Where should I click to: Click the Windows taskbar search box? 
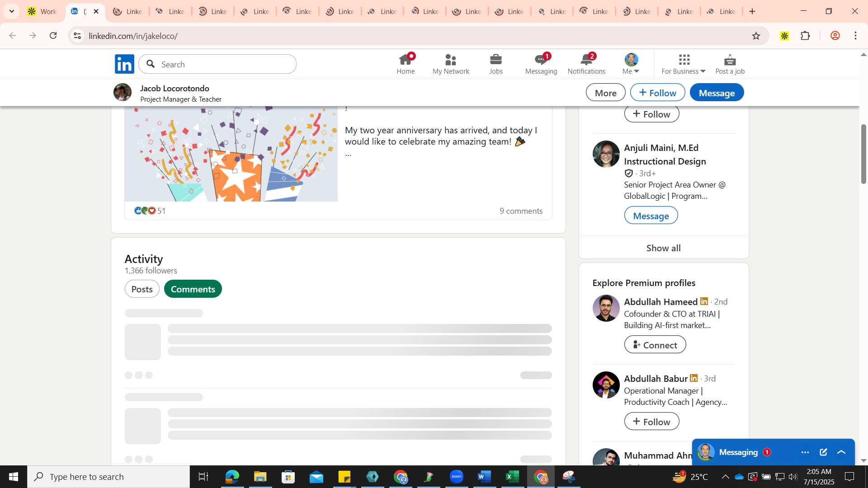[x=108, y=477]
